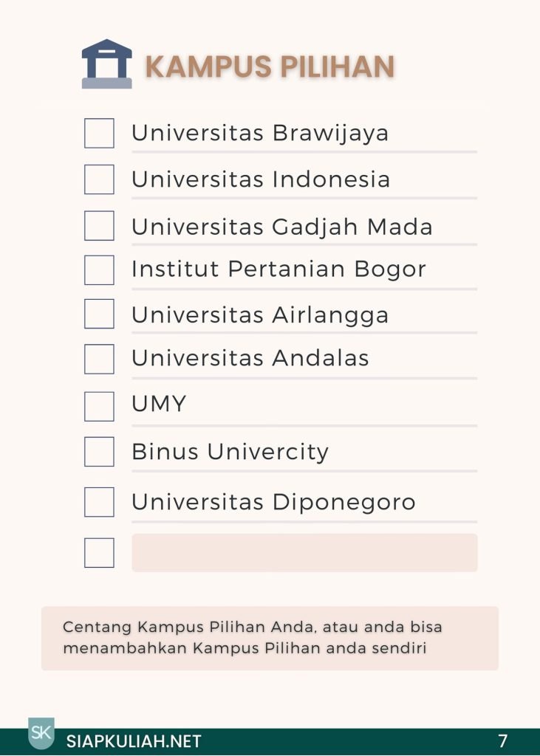The height and width of the screenshot is (756, 540).
Task: Check the Universitas Brawijaya box
Action: 99,134
